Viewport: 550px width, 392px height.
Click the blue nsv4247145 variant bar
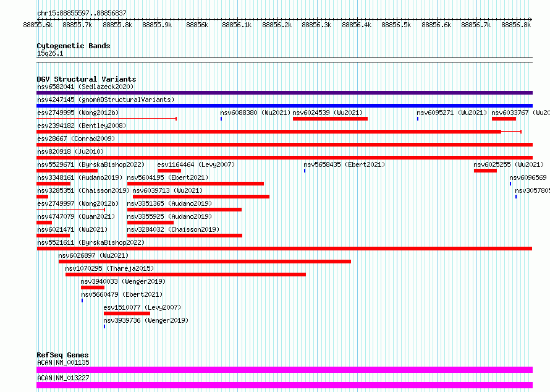(x=284, y=106)
